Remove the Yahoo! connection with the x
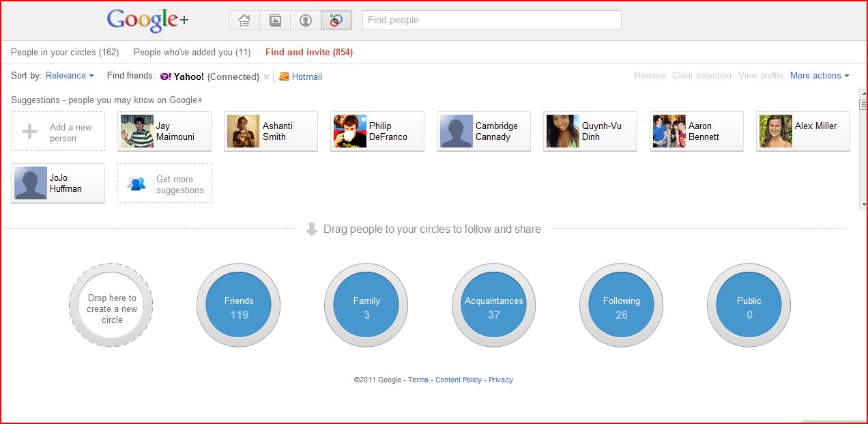Viewport: 868px width, 424px height. tap(266, 77)
